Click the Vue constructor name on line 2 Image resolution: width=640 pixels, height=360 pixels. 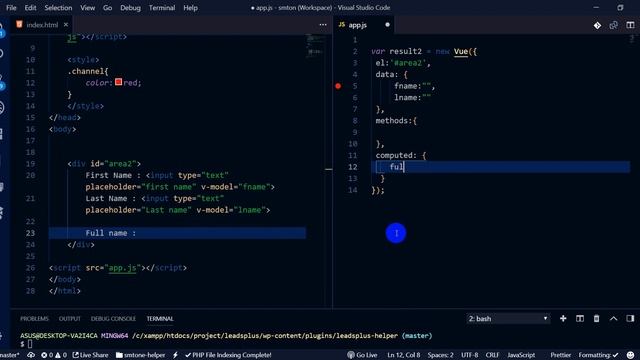(461, 51)
